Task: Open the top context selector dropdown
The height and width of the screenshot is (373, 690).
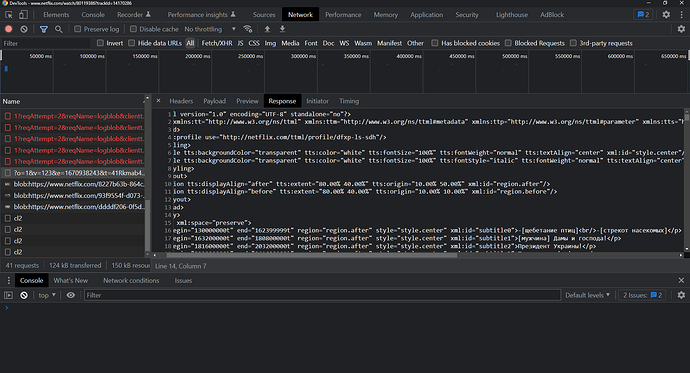Action: coord(47,295)
